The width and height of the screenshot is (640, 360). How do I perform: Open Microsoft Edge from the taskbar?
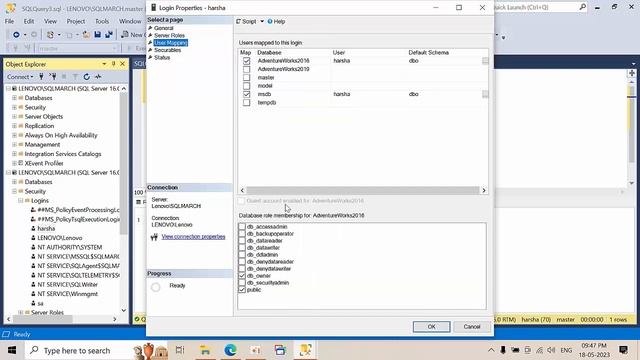pos(231,350)
